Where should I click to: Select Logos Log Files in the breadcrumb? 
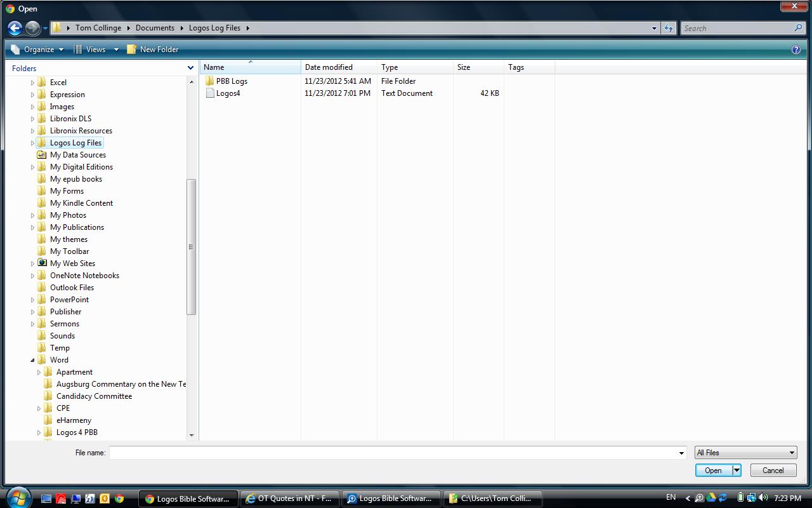point(214,28)
